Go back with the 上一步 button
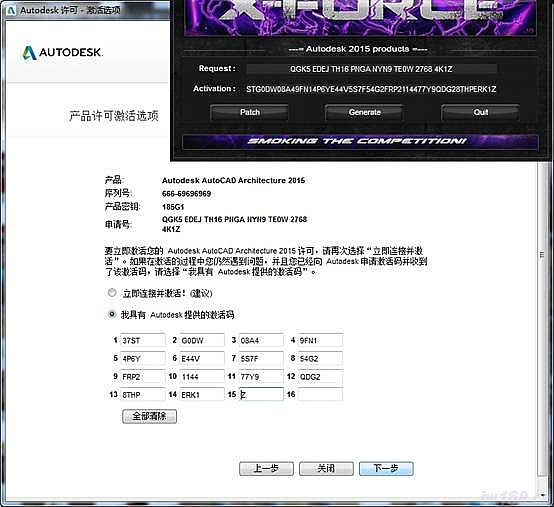Image resolution: width=554 pixels, height=507 pixels. 266,468
